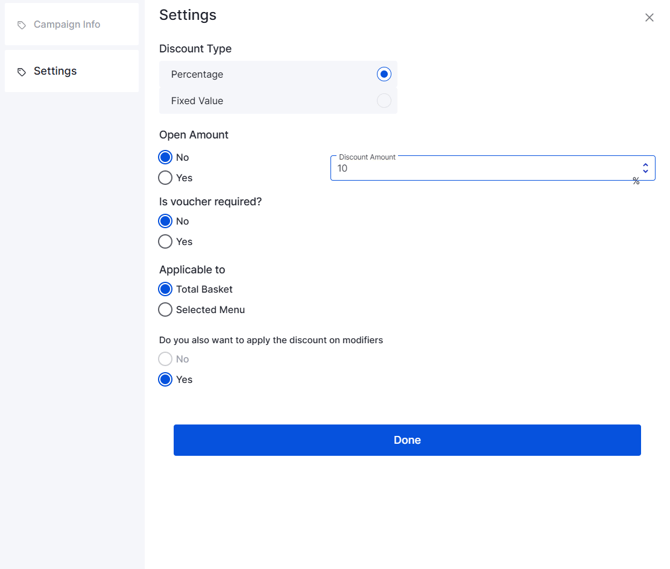Close the Settings panel with X

[x=649, y=17]
